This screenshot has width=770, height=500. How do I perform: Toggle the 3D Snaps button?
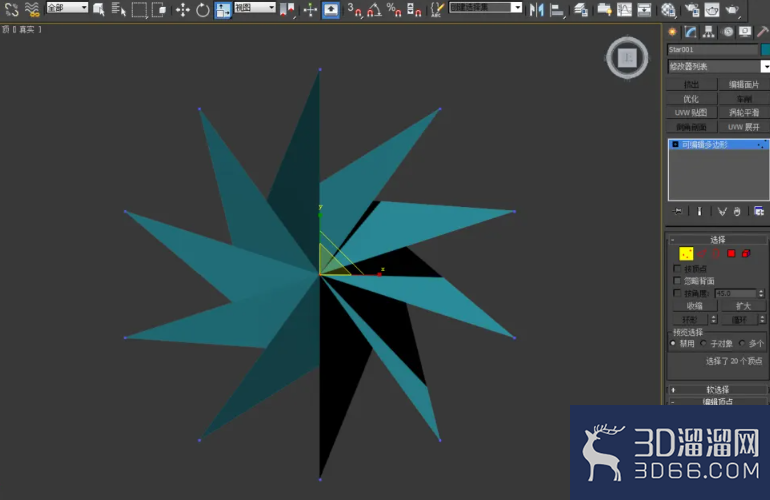[x=355, y=10]
